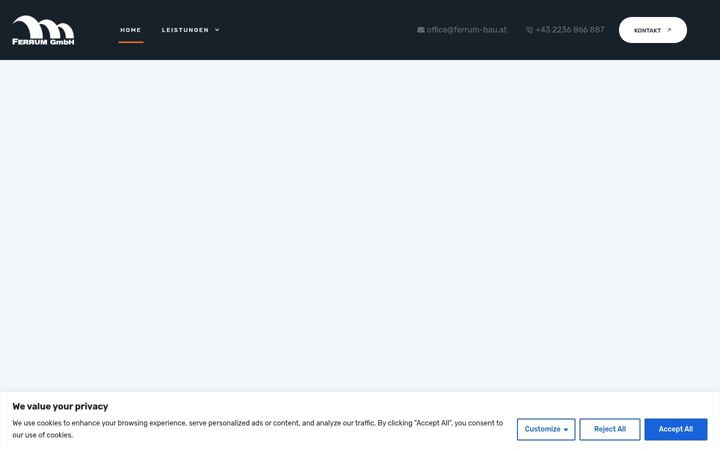Call the +43 2236 866 887 link
This screenshot has height=450, width=720.
pos(570,30)
